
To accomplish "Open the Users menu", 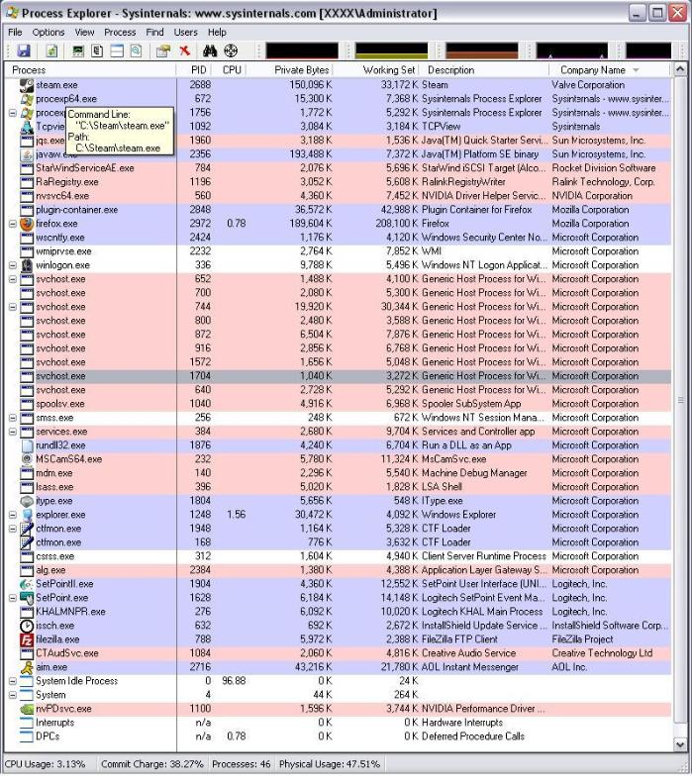I will tap(185, 32).
